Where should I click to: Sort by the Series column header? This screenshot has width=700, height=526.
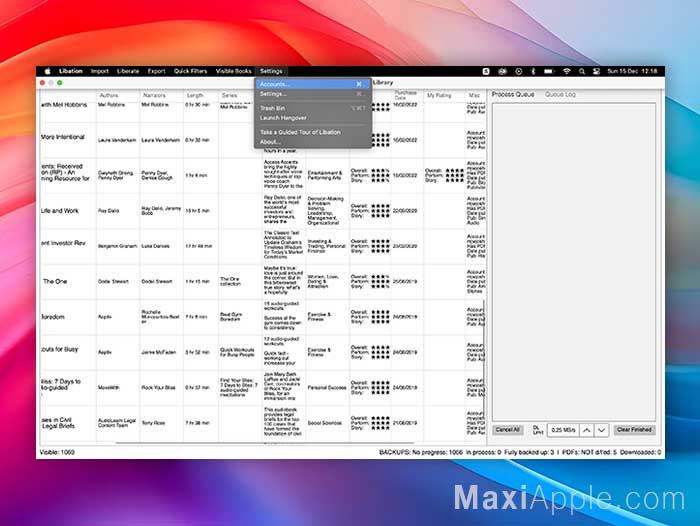[x=229, y=95]
